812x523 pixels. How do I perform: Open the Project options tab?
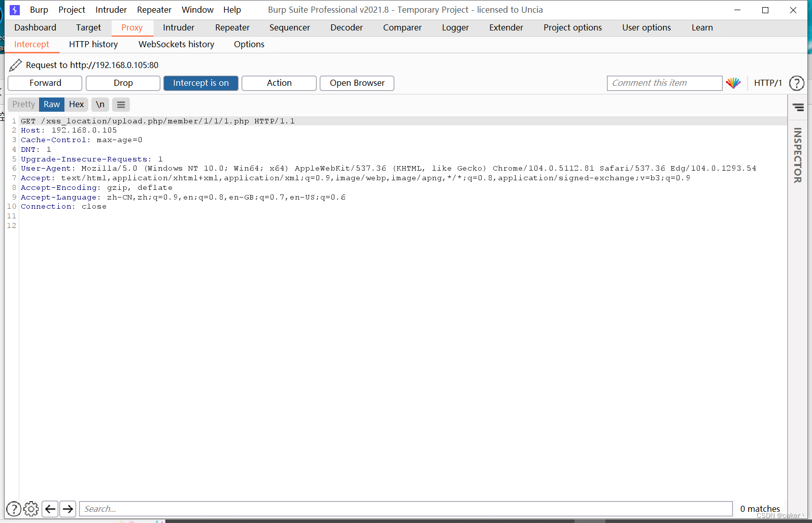[572, 28]
